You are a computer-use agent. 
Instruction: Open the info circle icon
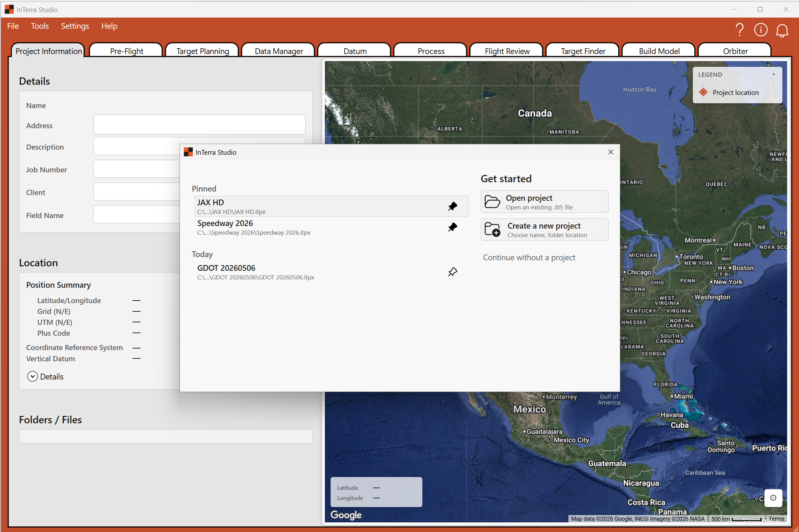point(761,30)
